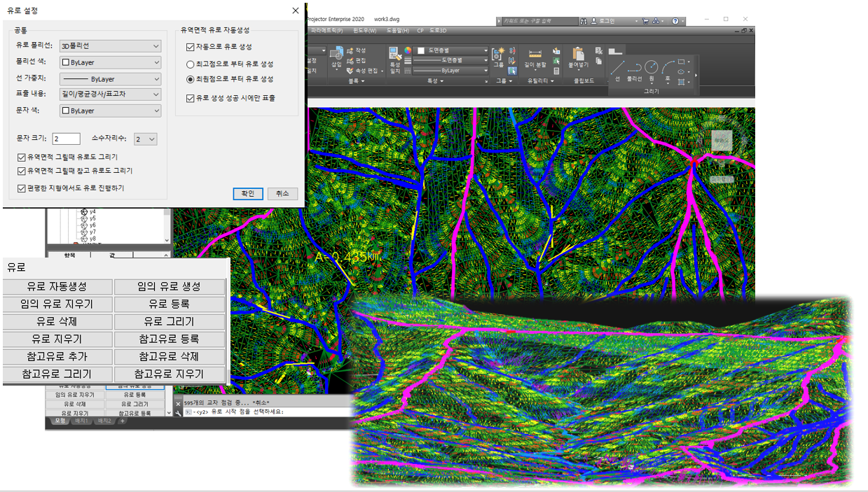Click the 취소 button in 유로 설정 dialog
Viewport: 868px width, 492px height.
click(x=282, y=194)
